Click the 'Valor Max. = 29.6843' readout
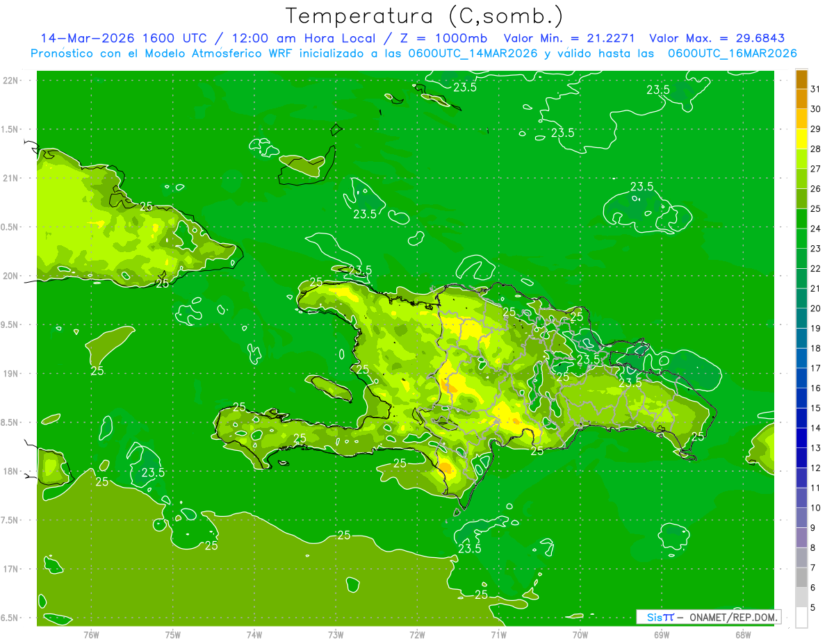 (717, 38)
